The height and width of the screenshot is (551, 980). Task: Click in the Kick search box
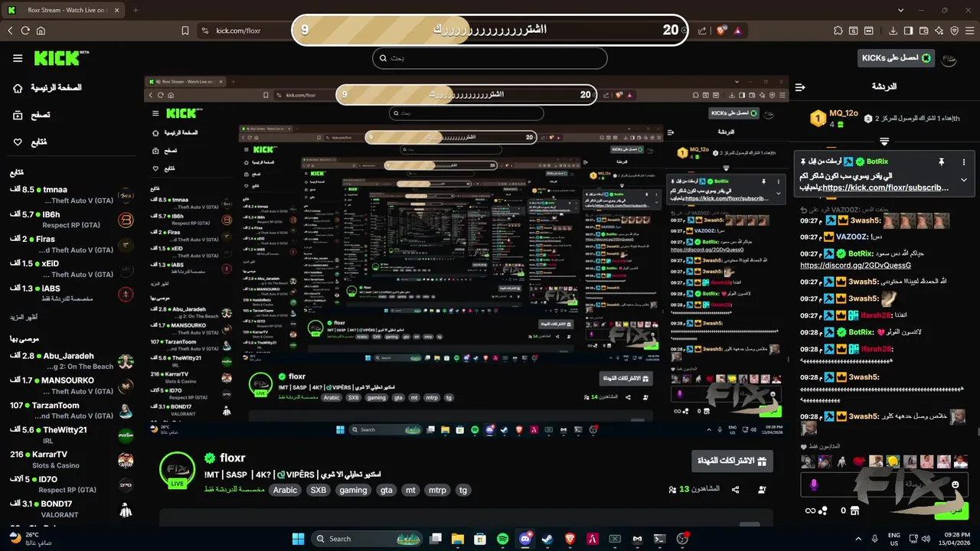(x=490, y=58)
